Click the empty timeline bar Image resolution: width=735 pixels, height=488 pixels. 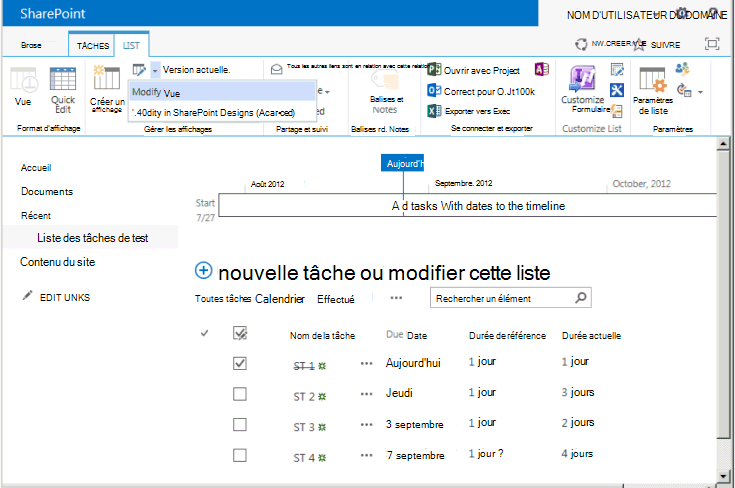467,205
